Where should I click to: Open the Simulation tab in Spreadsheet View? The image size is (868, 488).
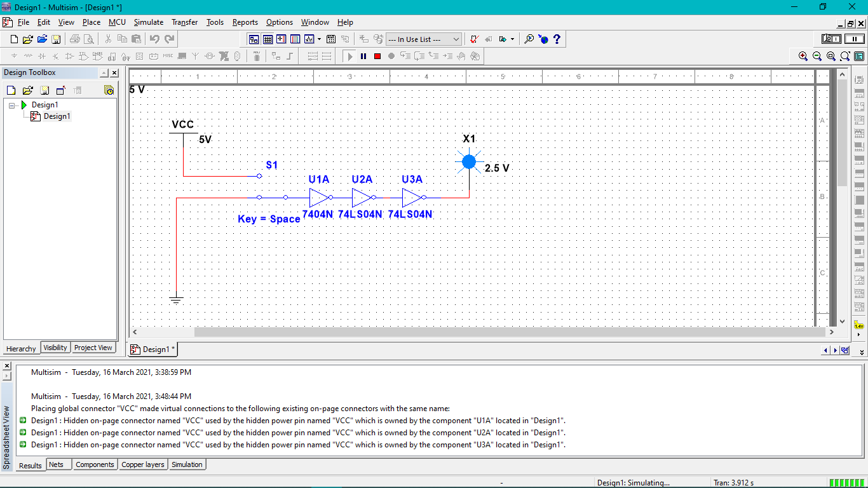click(x=187, y=464)
